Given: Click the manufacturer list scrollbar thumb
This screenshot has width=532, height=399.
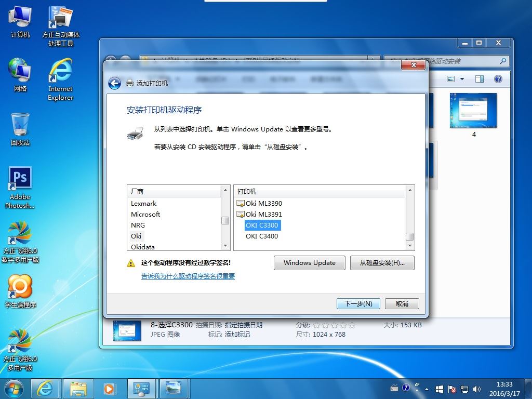Looking at the screenshot, I should tap(225, 220).
